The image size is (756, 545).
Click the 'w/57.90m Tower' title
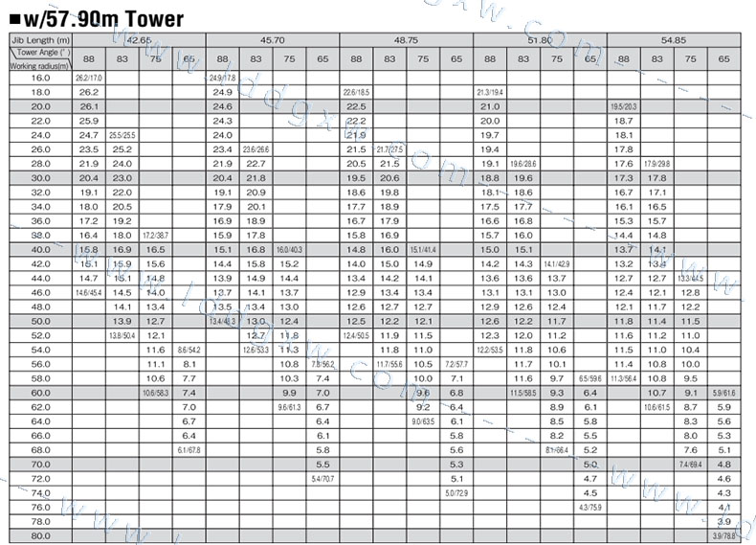[x=97, y=19]
